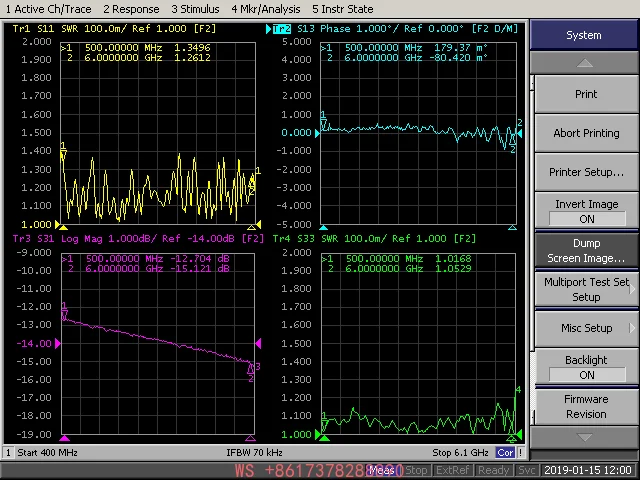
Task: Click Tr3 stimulus marker 1 on bottom axis
Action: click(64, 438)
